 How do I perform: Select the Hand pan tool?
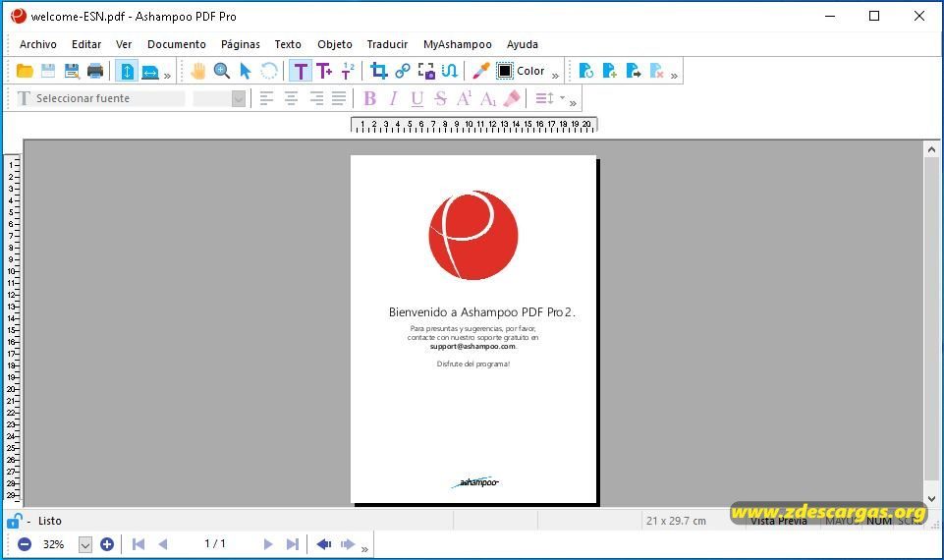[198, 71]
